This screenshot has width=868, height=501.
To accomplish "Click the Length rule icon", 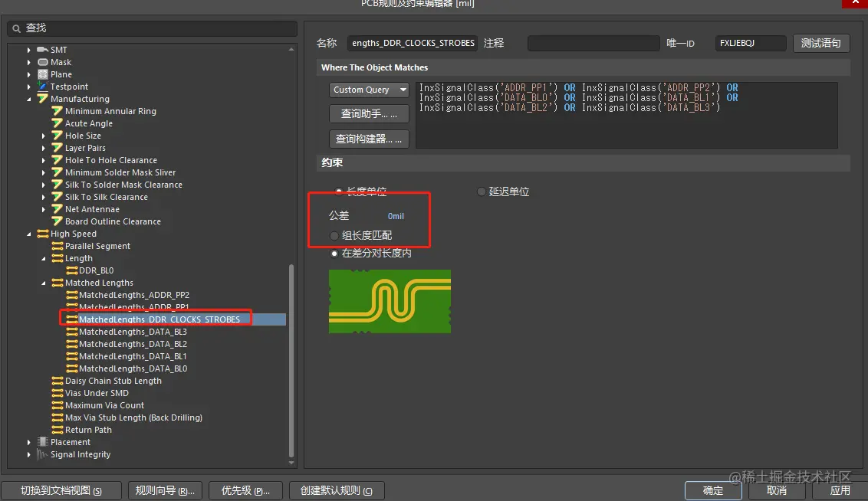I will 57,257.
